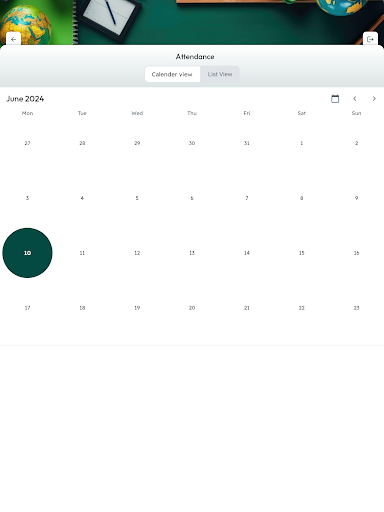Image resolution: width=384 pixels, height=512 pixels.
Task: Select May 27 in the first row
Action: point(27,143)
